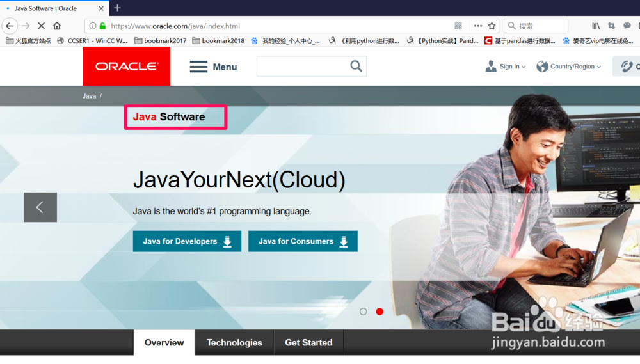Image resolution: width=640 pixels, height=364 pixels.
Task: Open the chat bubble toolbar icon
Action: (x=627, y=26)
